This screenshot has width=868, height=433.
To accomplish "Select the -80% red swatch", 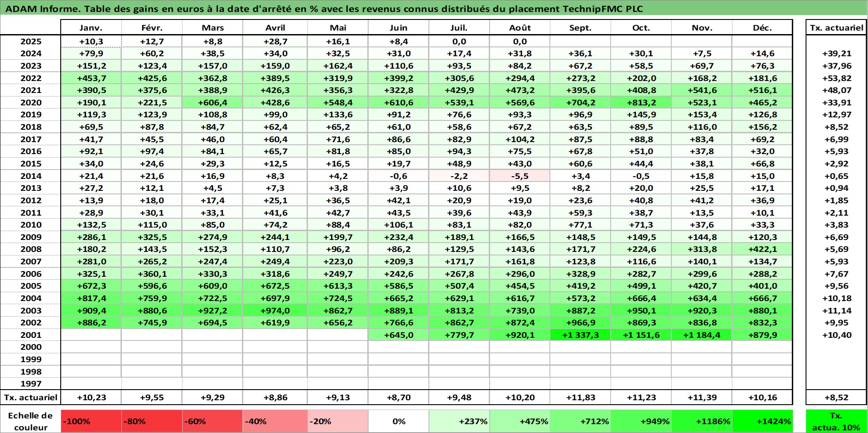I will [152, 421].
